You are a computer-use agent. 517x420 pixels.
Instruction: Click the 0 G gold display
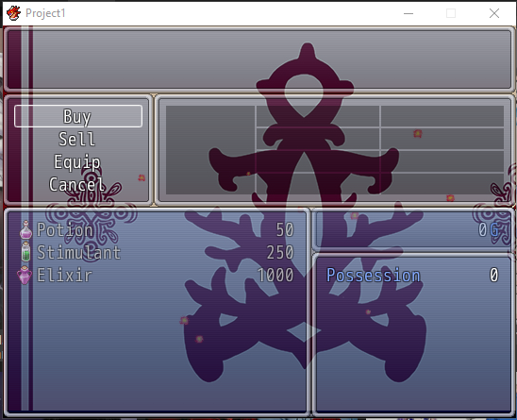point(489,230)
